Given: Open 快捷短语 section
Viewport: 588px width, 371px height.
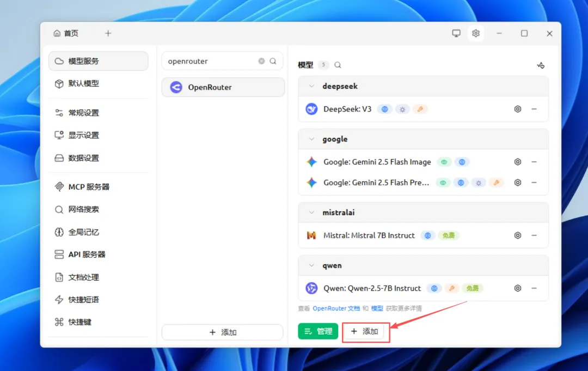Looking at the screenshot, I should 98,299.
